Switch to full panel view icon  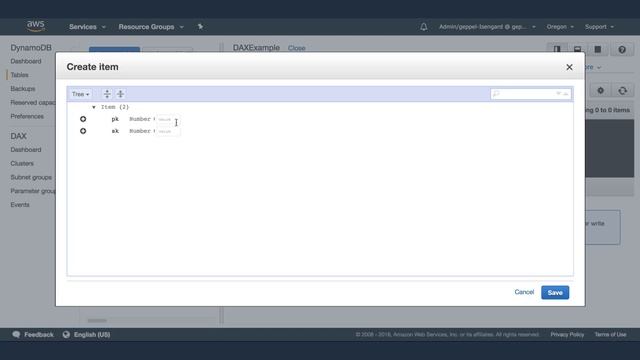tap(598, 49)
